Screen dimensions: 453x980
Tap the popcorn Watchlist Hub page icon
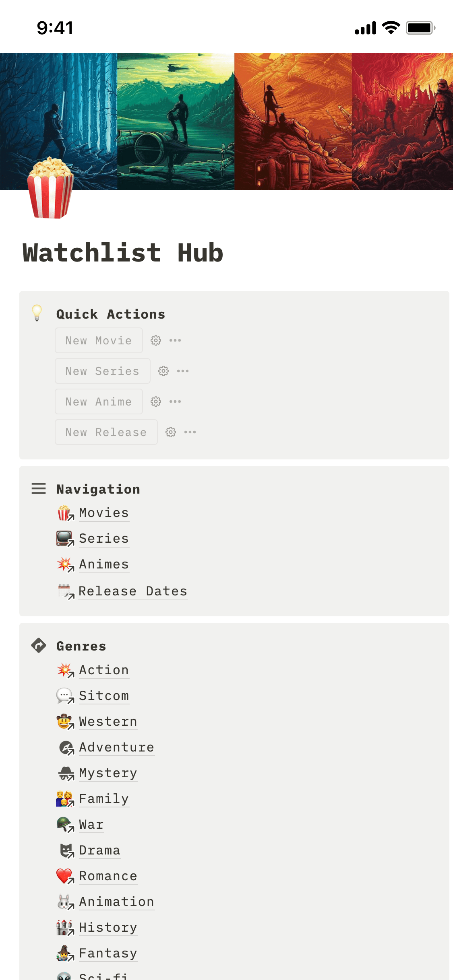coord(50,189)
